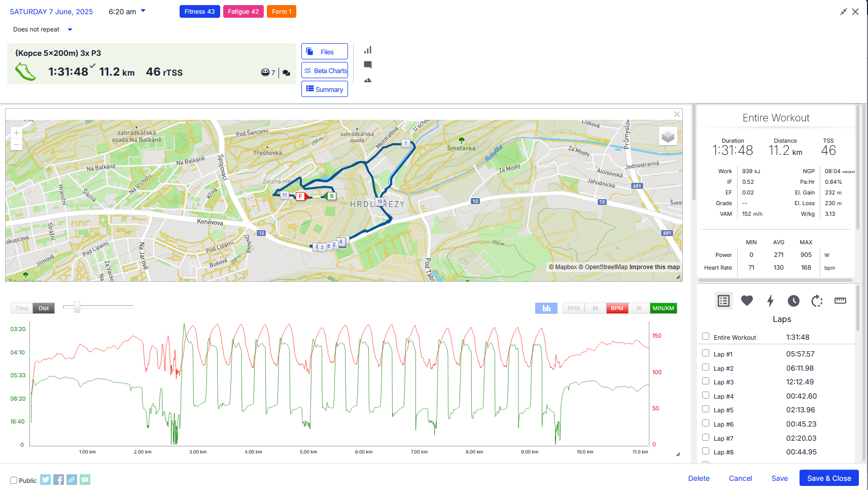Click the Fitness 43 badge
This screenshot has height=490, width=868.
coord(199,12)
